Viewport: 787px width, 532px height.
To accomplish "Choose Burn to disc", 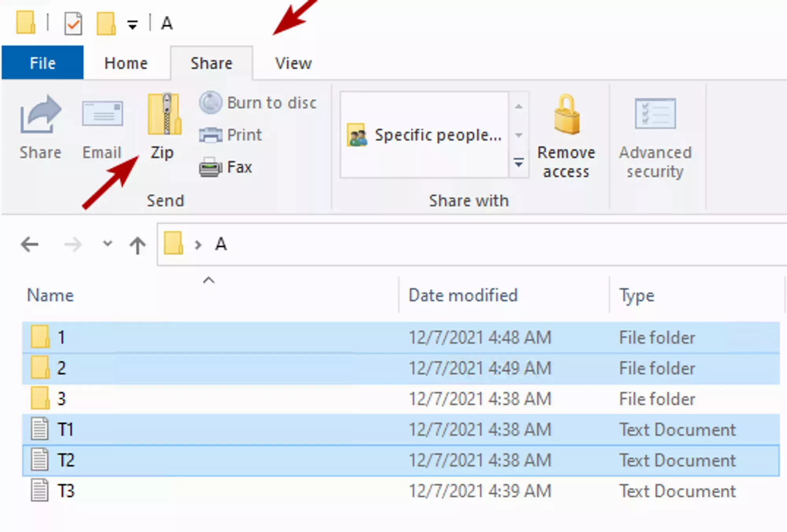I will click(258, 103).
